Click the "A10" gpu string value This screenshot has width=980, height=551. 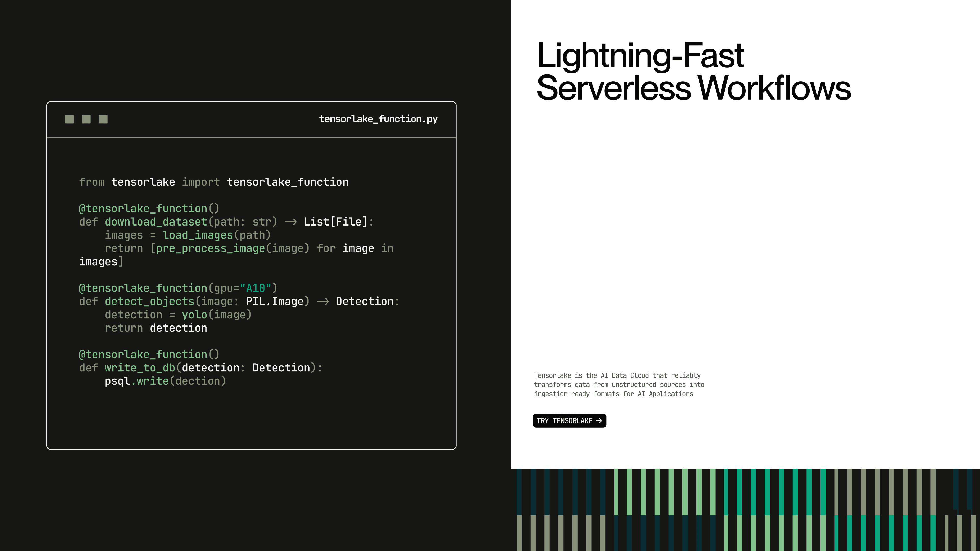tap(255, 288)
